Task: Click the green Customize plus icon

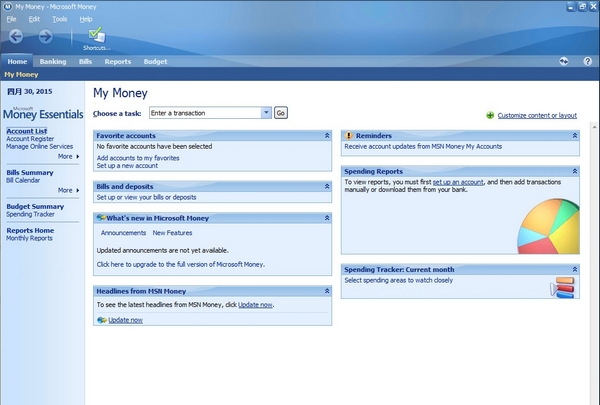Action: (489, 115)
